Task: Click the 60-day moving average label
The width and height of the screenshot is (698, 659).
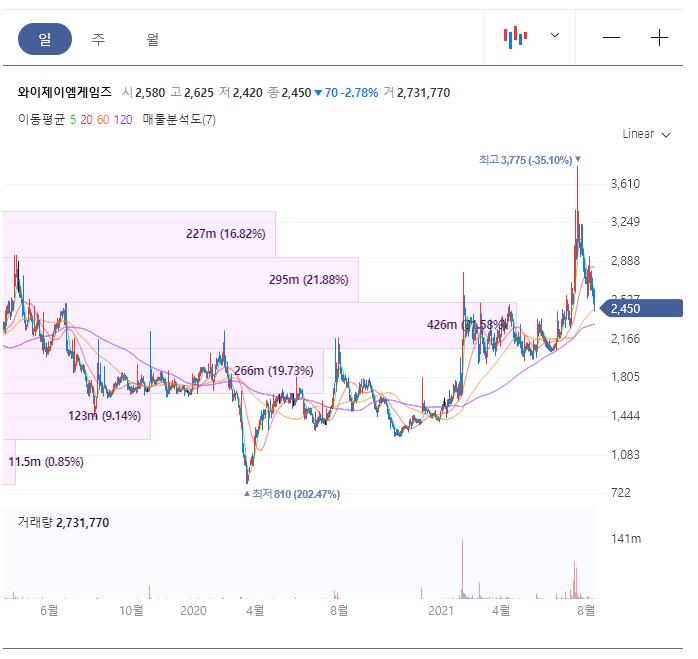Action: tap(103, 120)
